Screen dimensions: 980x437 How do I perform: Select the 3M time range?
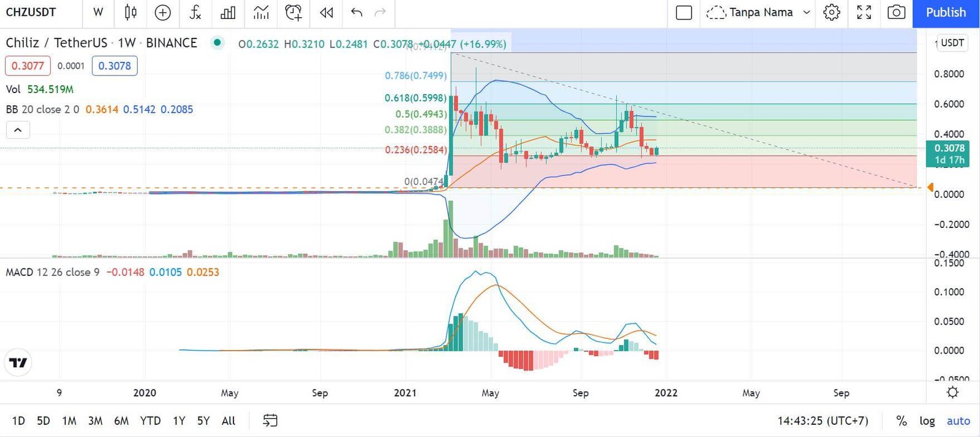pyautogui.click(x=95, y=421)
